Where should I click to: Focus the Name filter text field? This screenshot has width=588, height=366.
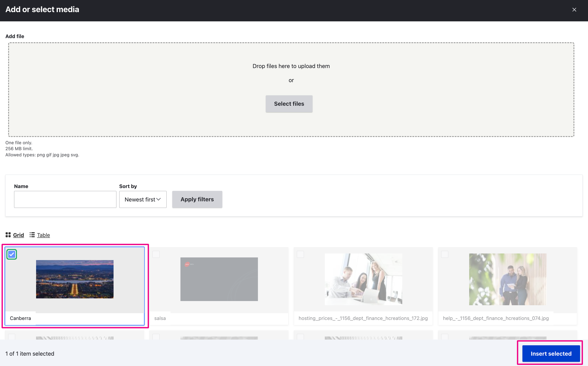click(65, 200)
